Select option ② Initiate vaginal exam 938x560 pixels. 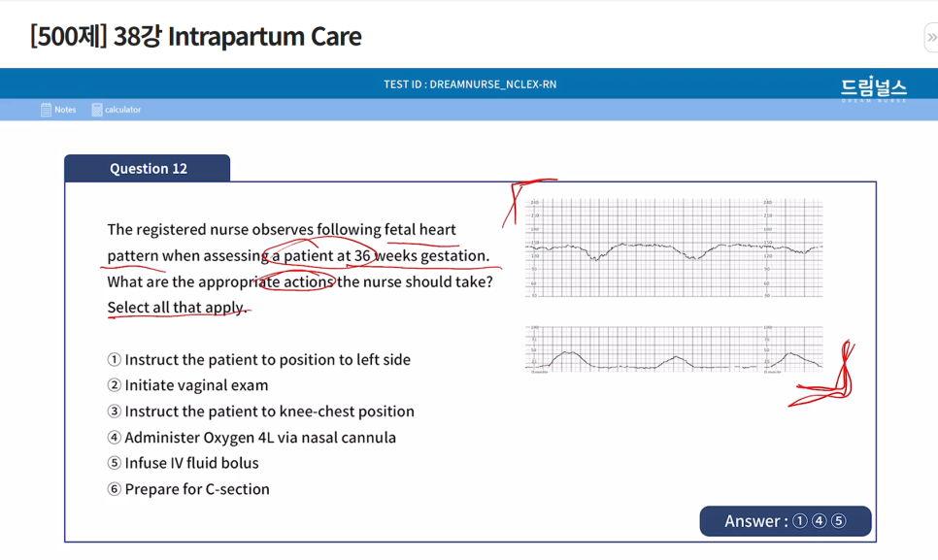click(x=187, y=385)
